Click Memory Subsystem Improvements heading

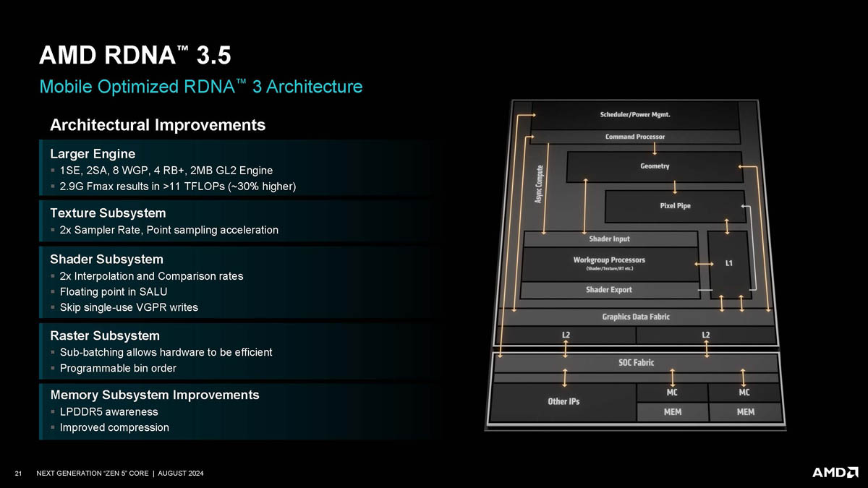[155, 395]
